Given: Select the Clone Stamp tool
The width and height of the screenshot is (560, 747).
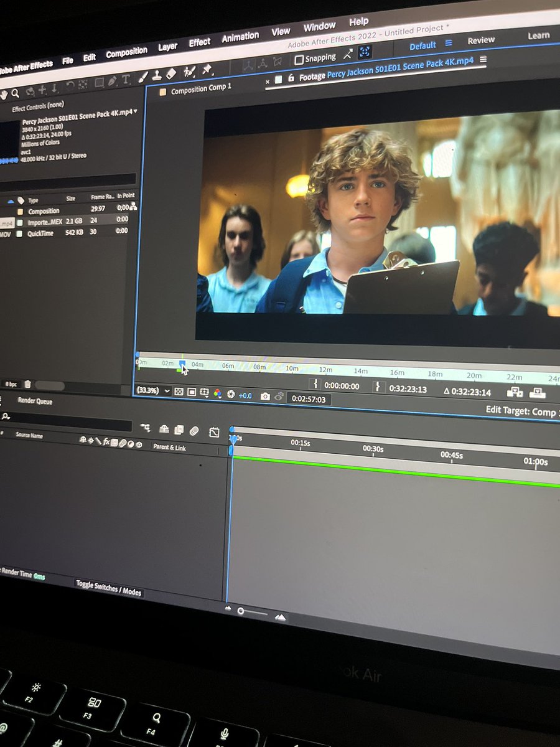Looking at the screenshot, I should click(x=157, y=75).
